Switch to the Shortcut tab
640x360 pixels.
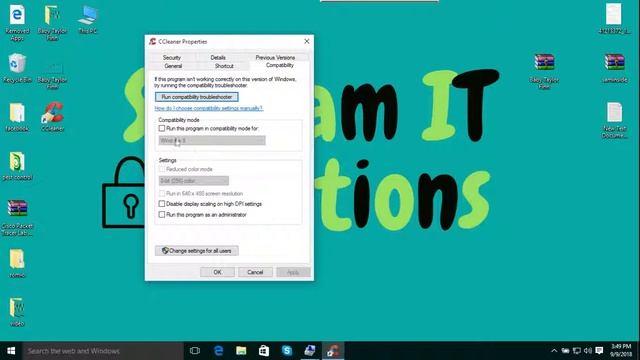point(224,66)
